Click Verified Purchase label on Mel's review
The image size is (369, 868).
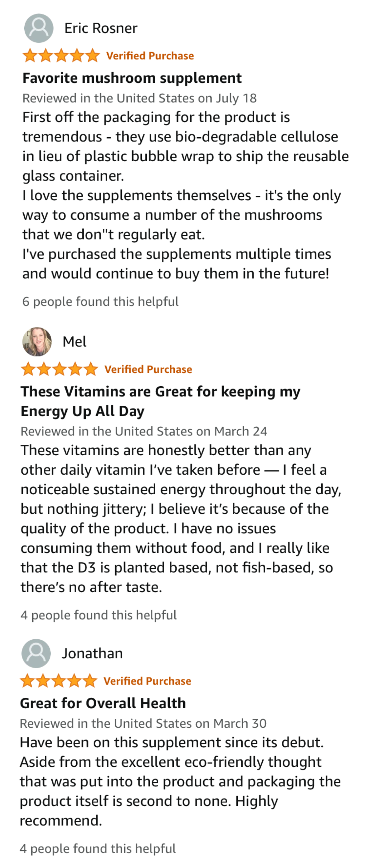click(148, 369)
